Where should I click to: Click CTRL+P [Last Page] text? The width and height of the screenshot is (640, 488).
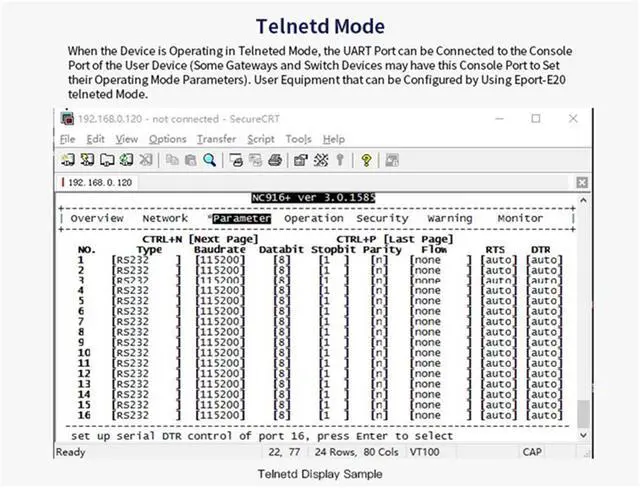pos(395,239)
